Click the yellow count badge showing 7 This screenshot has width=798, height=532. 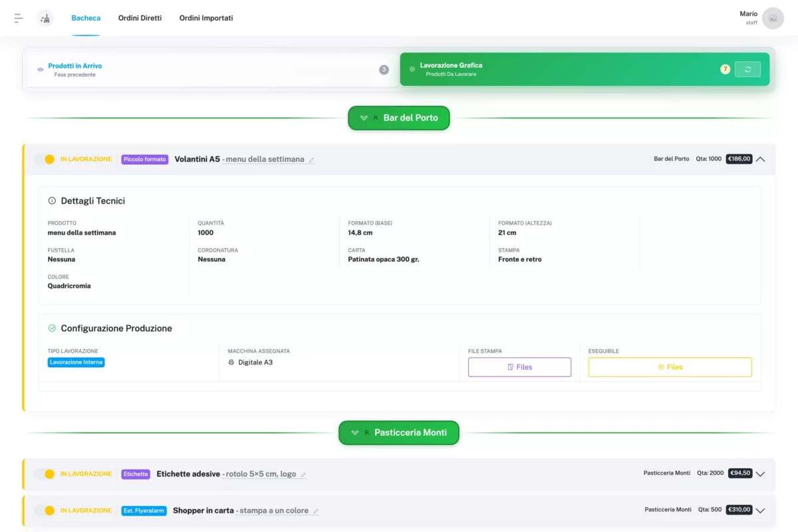[x=726, y=69]
